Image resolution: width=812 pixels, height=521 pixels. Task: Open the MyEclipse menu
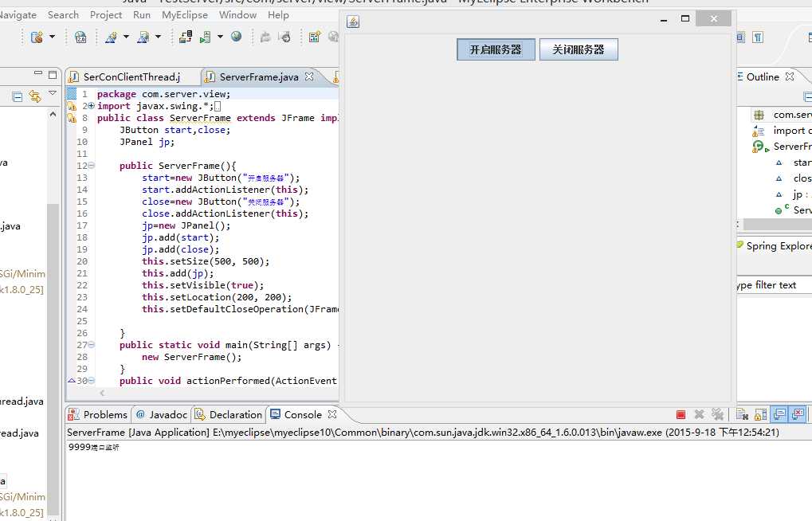184,15
